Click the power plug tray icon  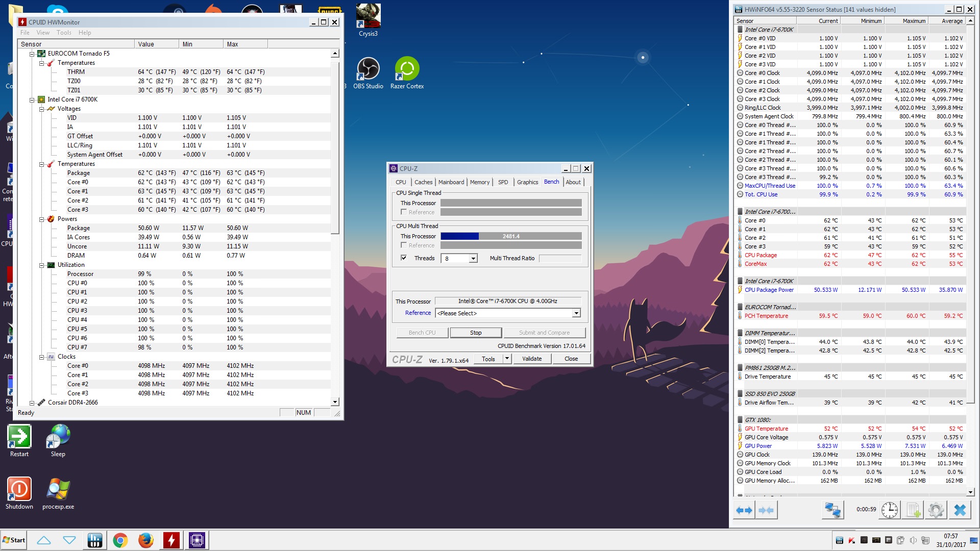pos(900,540)
